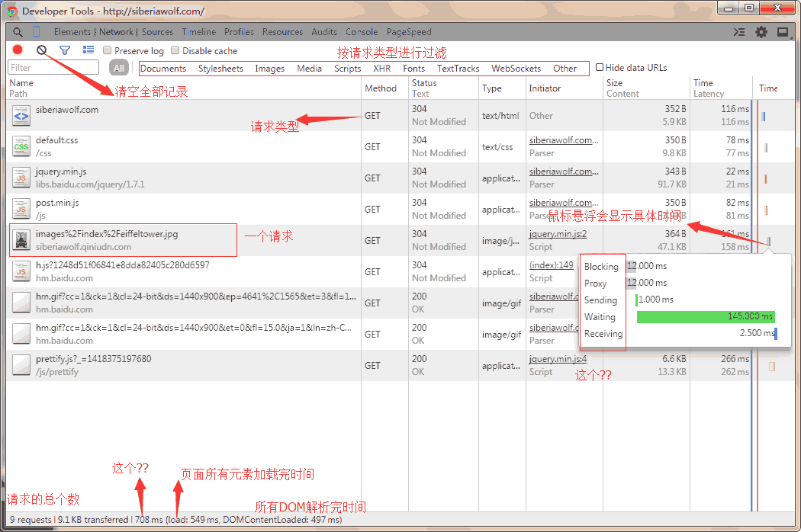801x532 pixels.
Task: Select the siberiawolf.com document icon
Action: [x=21, y=115]
